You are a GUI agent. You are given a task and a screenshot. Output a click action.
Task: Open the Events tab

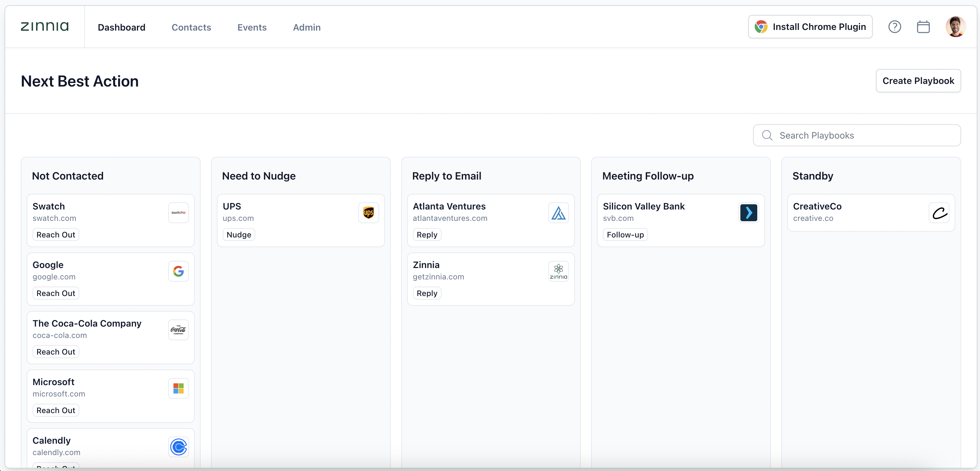tap(252, 27)
